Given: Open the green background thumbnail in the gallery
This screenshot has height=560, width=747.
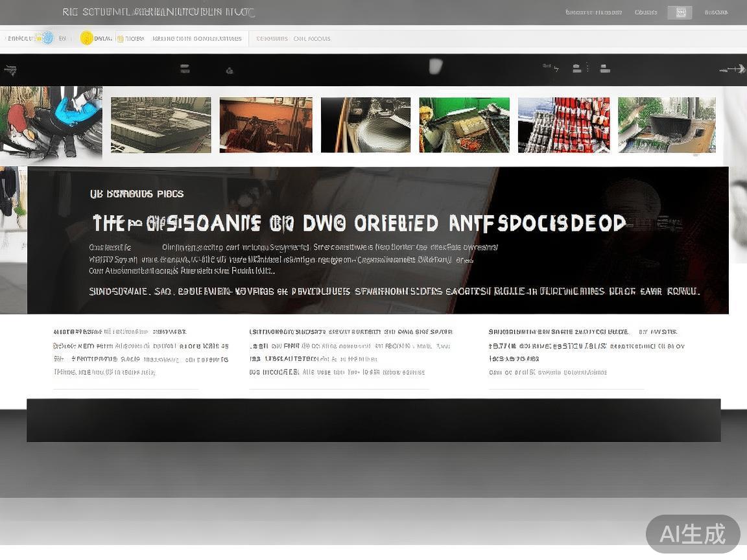Looking at the screenshot, I should tap(464, 125).
